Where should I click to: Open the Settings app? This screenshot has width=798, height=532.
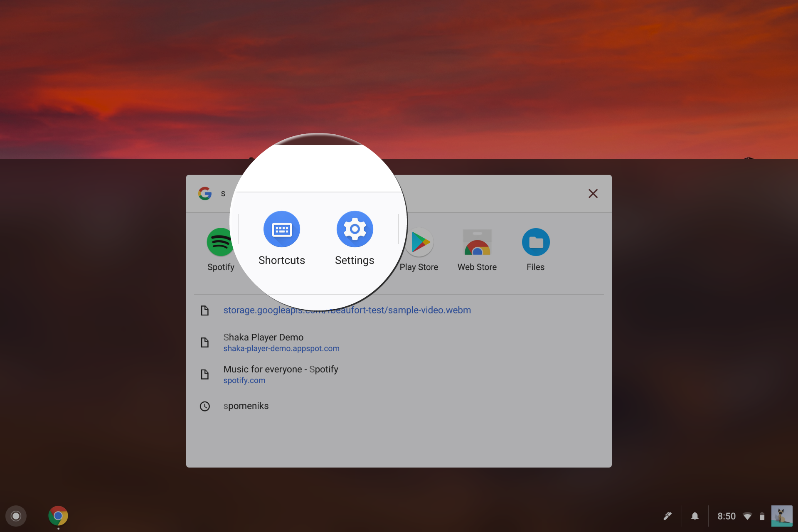pos(355,229)
